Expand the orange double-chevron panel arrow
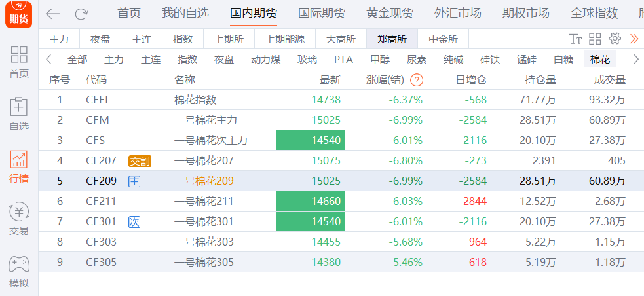 tap(634, 39)
